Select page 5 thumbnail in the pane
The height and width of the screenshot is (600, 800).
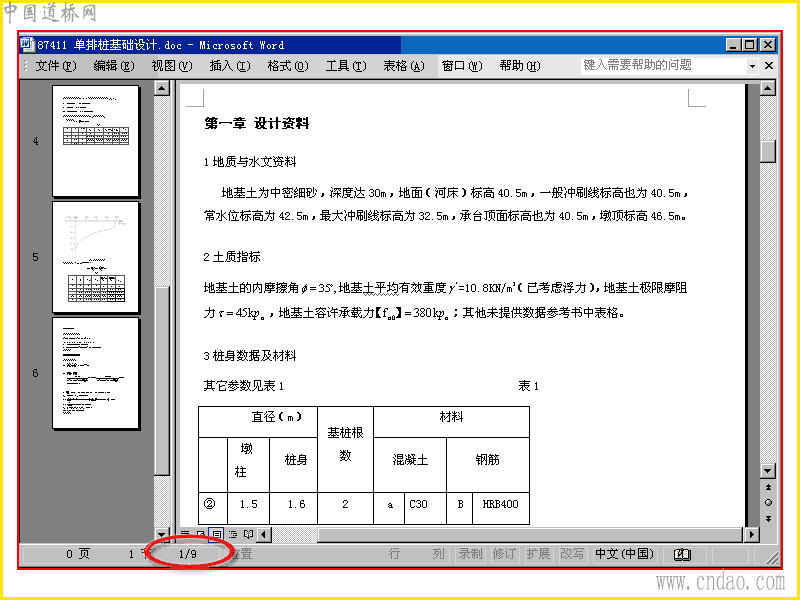coord(95,257)
